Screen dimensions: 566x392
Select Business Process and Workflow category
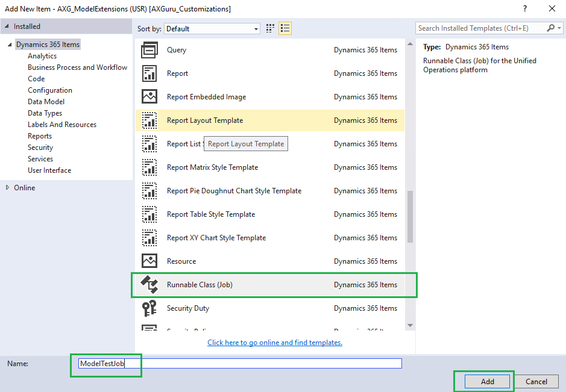click(x=77, y=67)
